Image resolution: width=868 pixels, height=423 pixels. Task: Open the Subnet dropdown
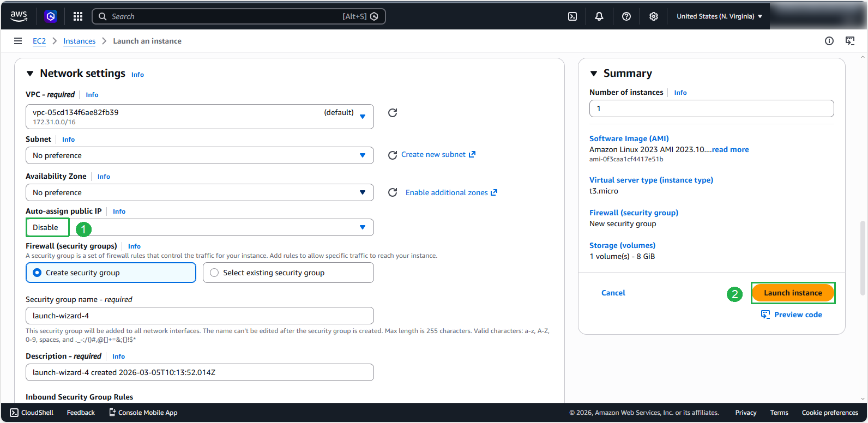[200, 155]
